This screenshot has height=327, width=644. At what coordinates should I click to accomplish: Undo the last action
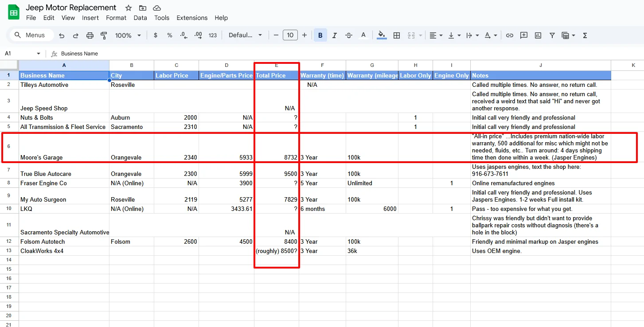(62, 35)
